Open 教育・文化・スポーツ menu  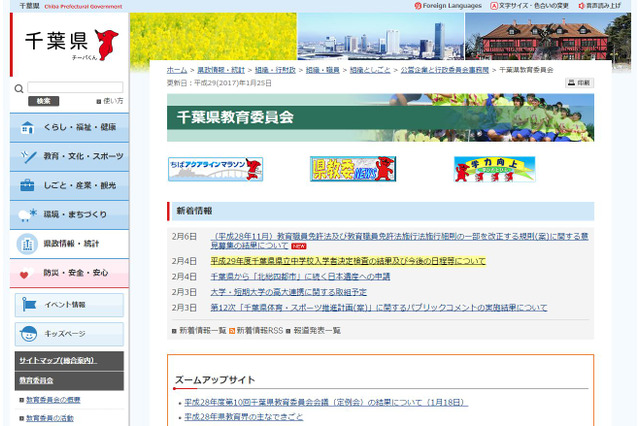click(x=69, y=157)
